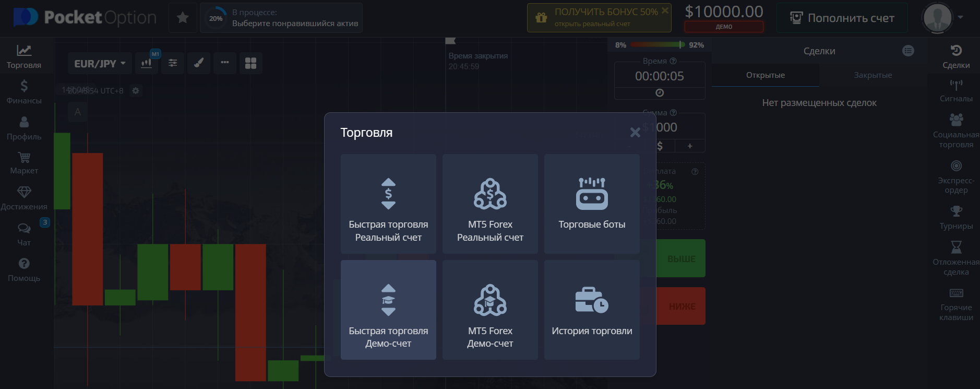This screenshot has width=980, height=389.
Task: Click Время закрытия flag marker on chart
Action: tap(450, 41)
